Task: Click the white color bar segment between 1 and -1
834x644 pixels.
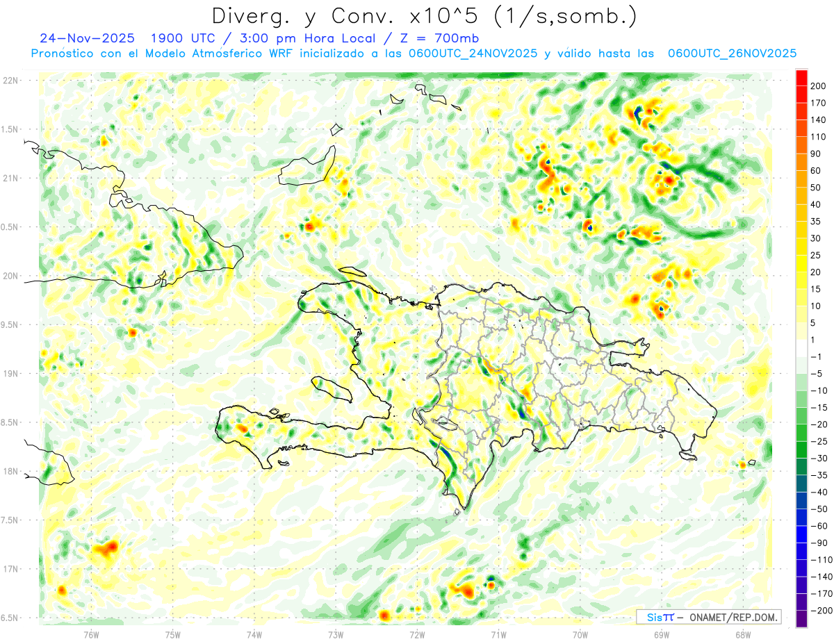Action: click(x=802, y=349)
